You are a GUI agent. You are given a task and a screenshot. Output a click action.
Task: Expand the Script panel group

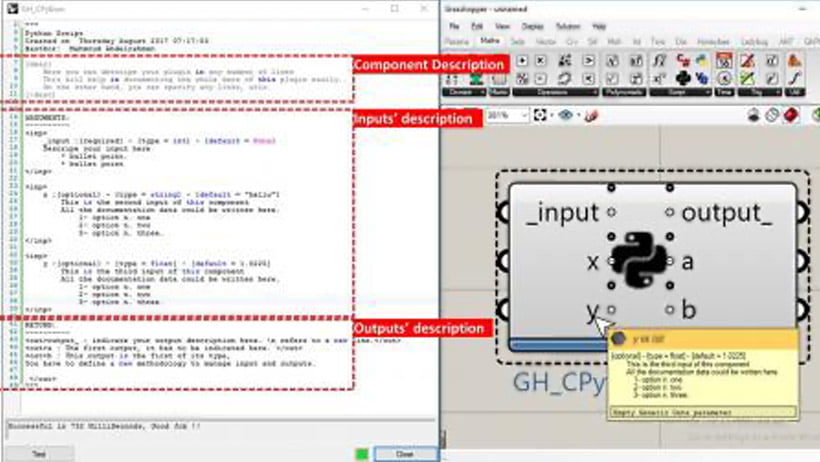coord(681,92)
